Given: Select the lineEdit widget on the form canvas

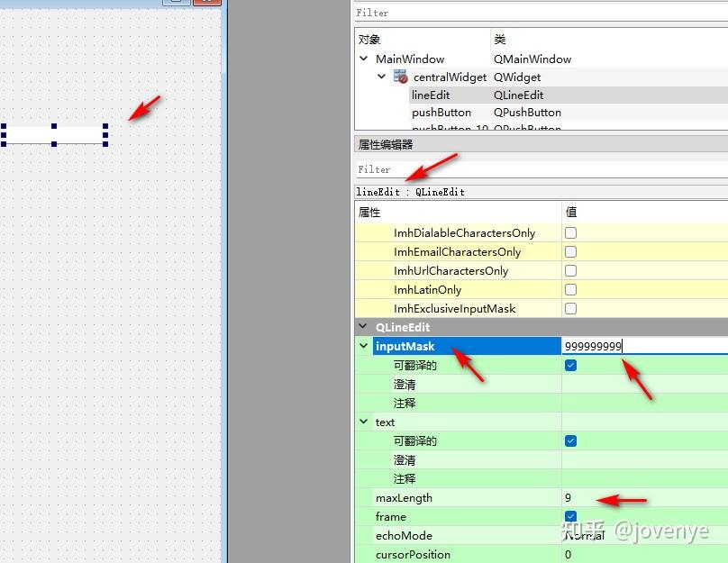Looking at the screenshot, I should 56,135.
